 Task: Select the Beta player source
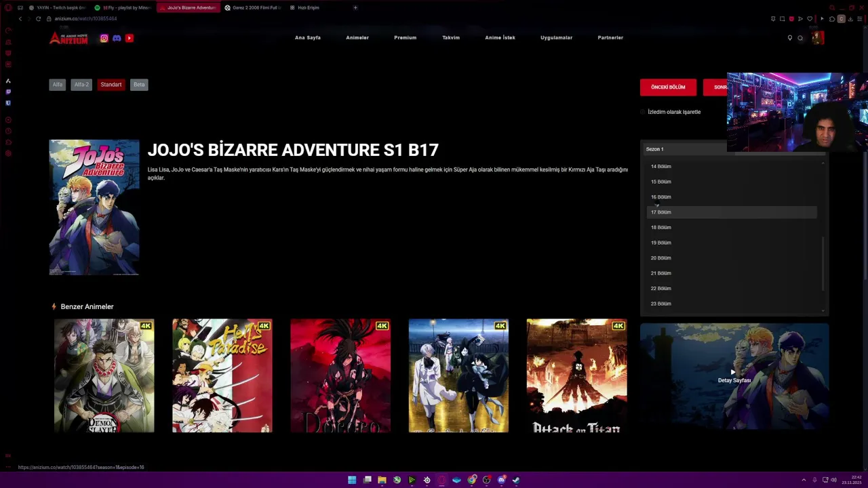139,85
